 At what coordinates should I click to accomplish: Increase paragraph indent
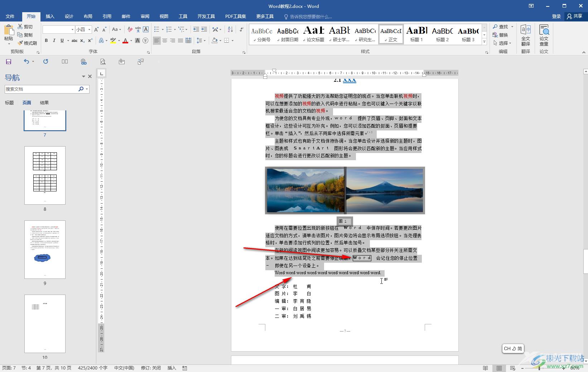[x=204, y=29]
